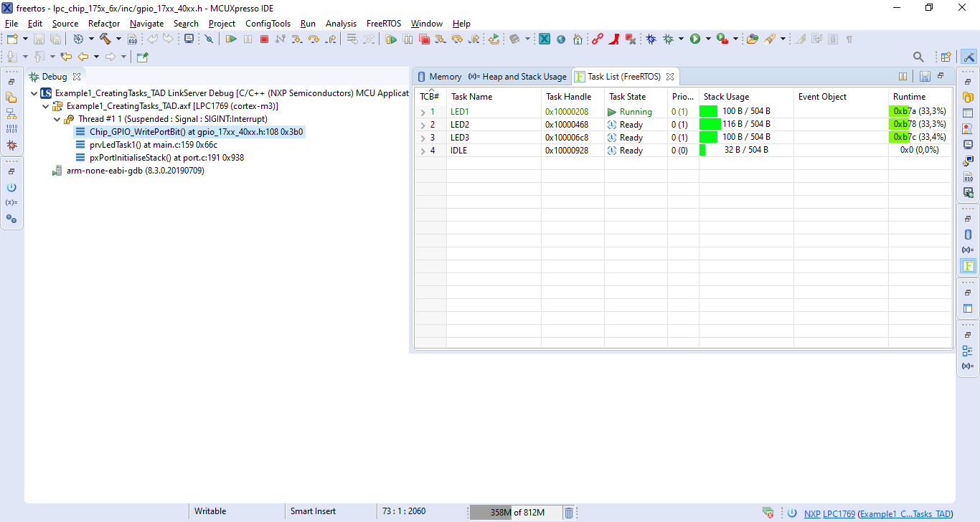Screen dimensions: 980x522
Task: Select the Step Return debug icon
Action: [329, 39]
